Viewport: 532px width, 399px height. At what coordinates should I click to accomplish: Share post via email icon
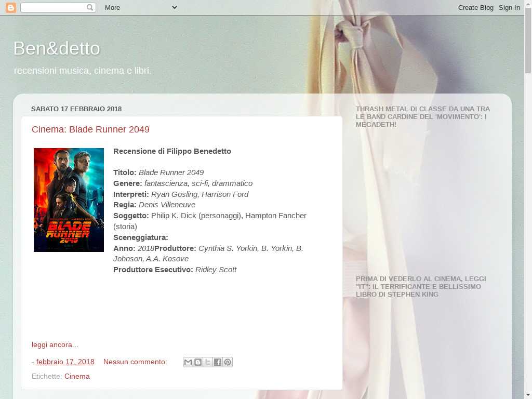[188, 362]
